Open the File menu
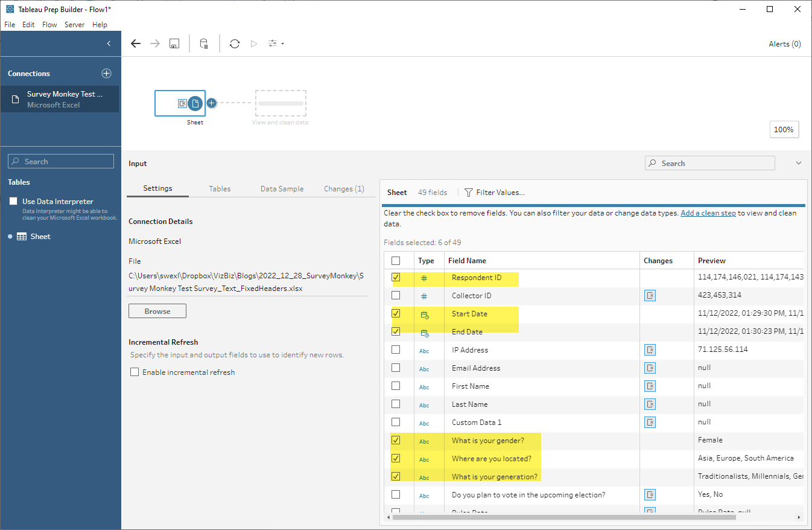812x530 pixels. tap(10, 25)
